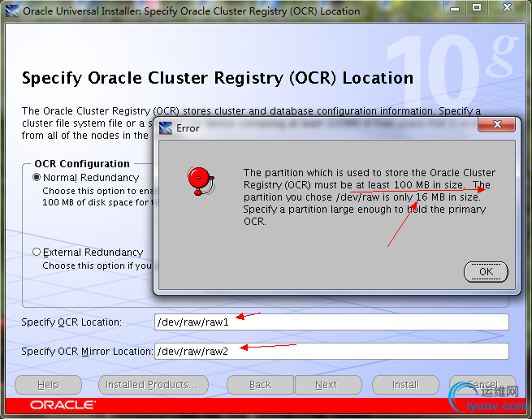Click the Oracle Universal Installer title icon
The height and width of the screenshot is (419, 532).
(12, 11)
